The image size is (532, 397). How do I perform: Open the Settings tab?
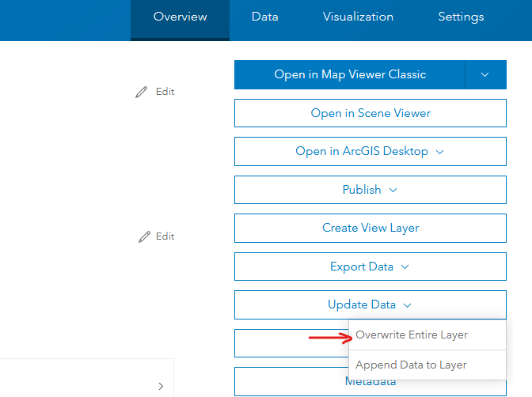pos(461,17)
